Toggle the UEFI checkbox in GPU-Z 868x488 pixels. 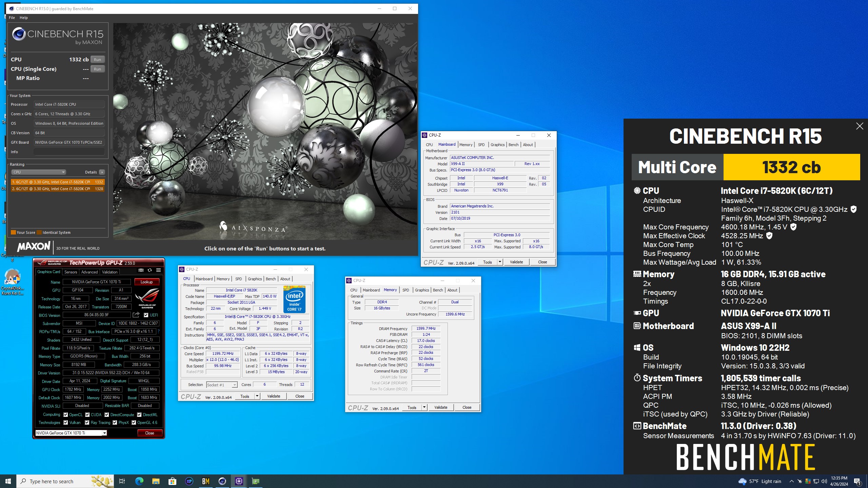point(146,315)
